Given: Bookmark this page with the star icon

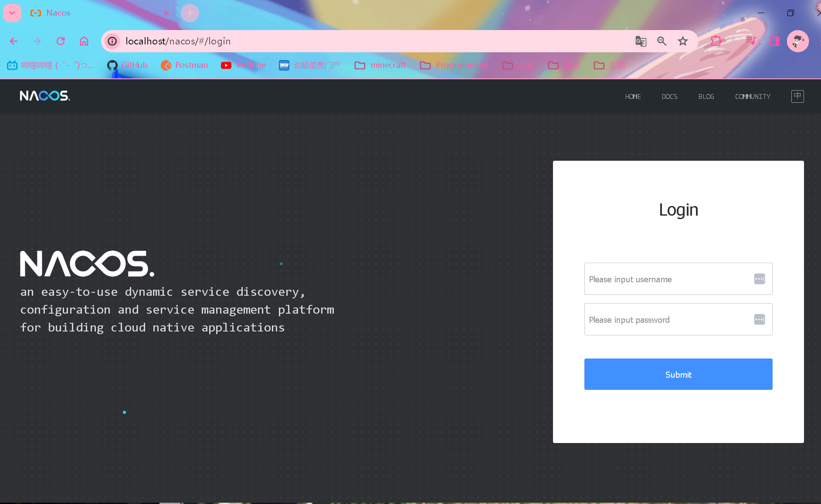Looking at the screenshot, I should coord(682,41).
